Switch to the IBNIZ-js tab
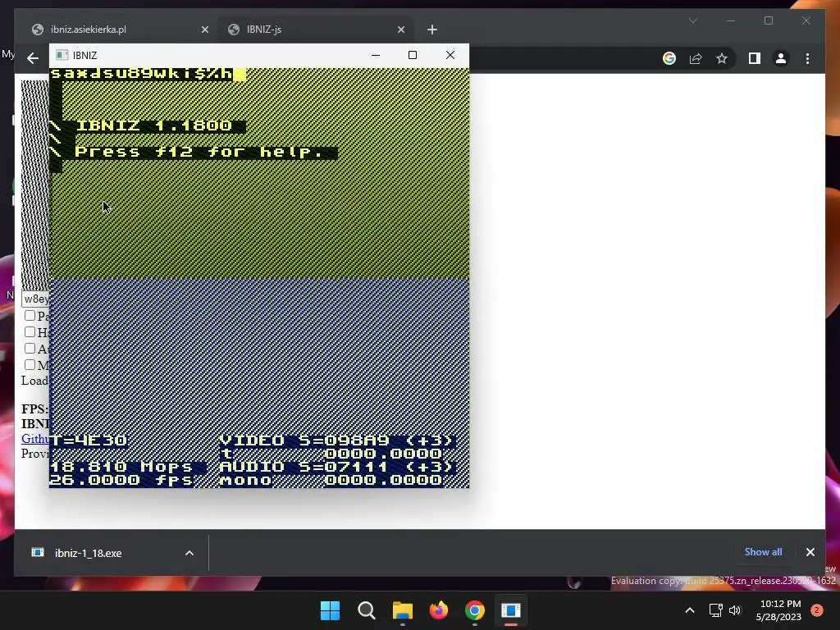 pos(314,30)
